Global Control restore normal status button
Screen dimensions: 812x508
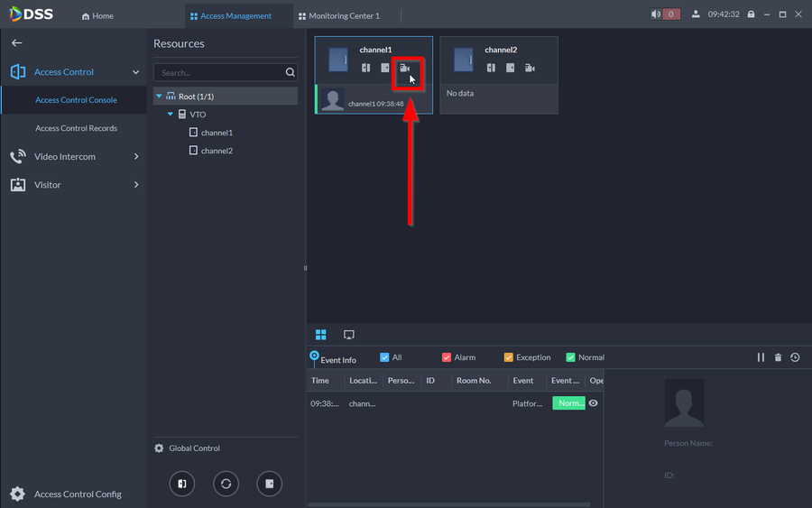pos(226,484)
